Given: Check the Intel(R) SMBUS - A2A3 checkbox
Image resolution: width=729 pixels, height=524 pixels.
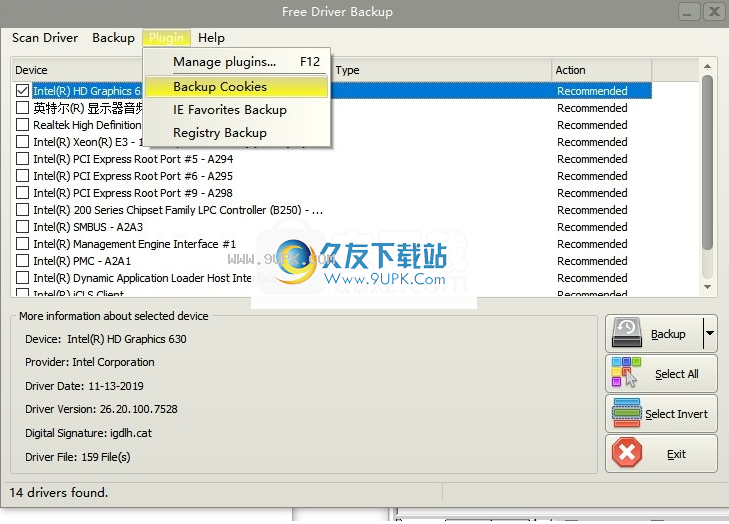Looking at the screenshot, I should (x=22, y=226).
